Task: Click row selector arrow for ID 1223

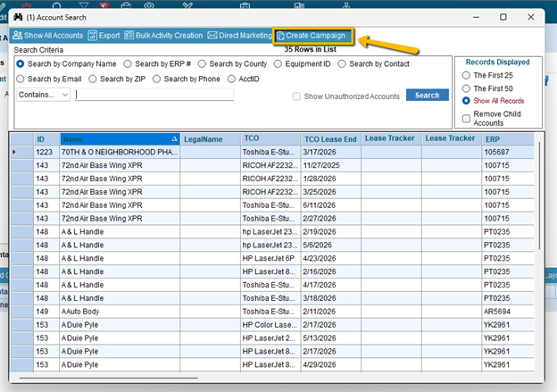Action: [14, 152]
